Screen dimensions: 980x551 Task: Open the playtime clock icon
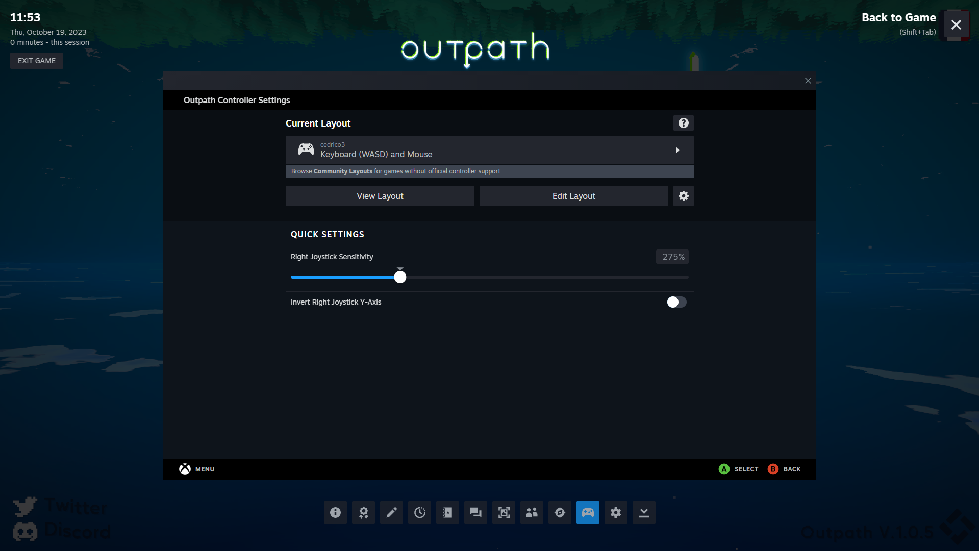(x=419, y=512)
